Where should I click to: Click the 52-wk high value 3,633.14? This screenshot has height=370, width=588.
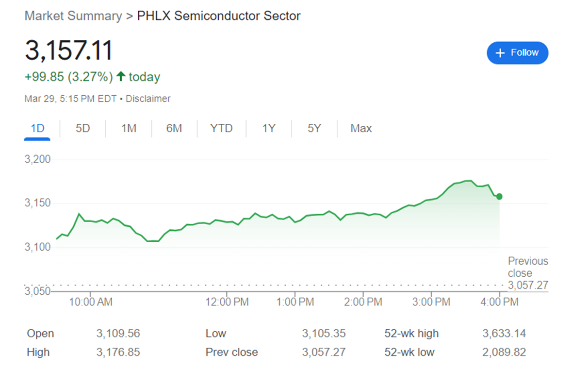click(x=504, y=334)
